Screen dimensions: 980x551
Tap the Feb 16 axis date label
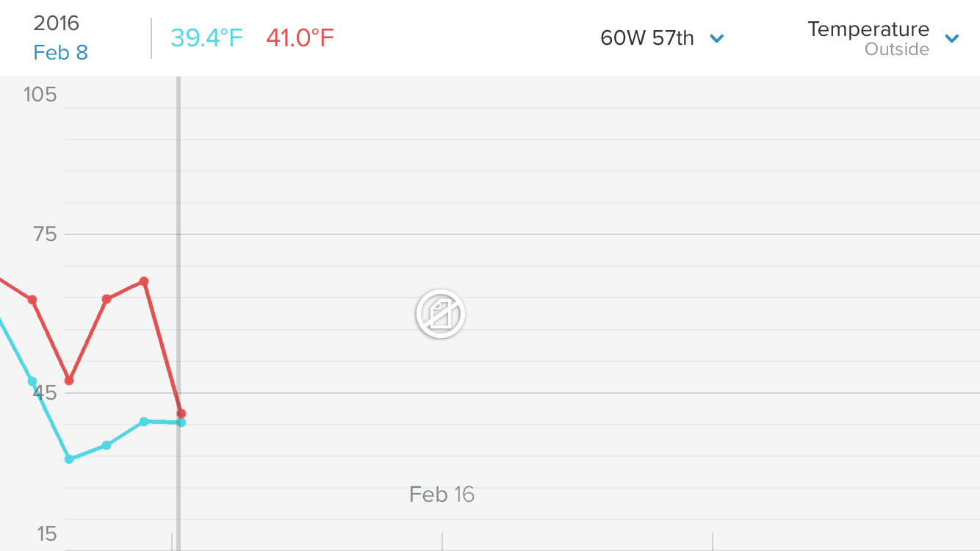tap(442, 494)
